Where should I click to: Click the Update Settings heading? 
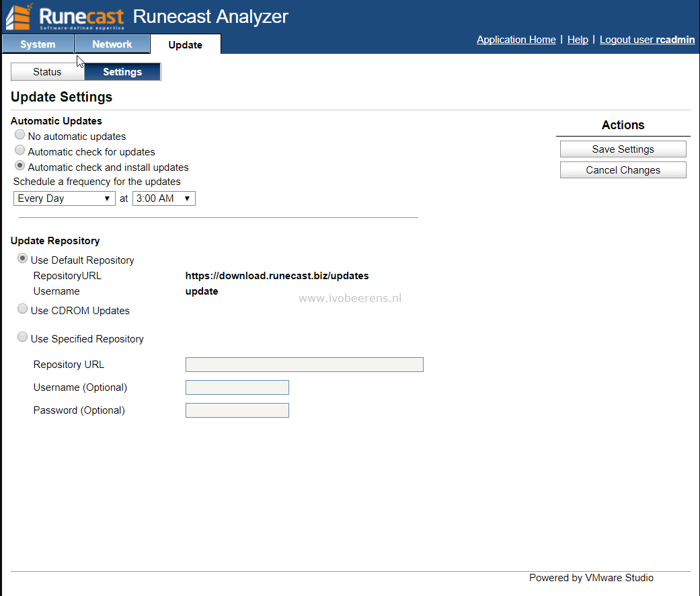pyautogui.click(x=62, y=97)
